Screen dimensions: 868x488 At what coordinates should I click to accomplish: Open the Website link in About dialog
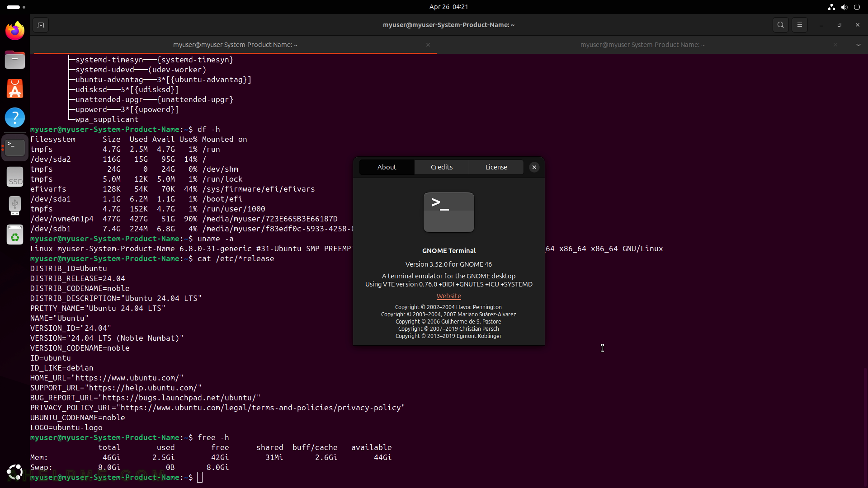click(x=449, y=296)
